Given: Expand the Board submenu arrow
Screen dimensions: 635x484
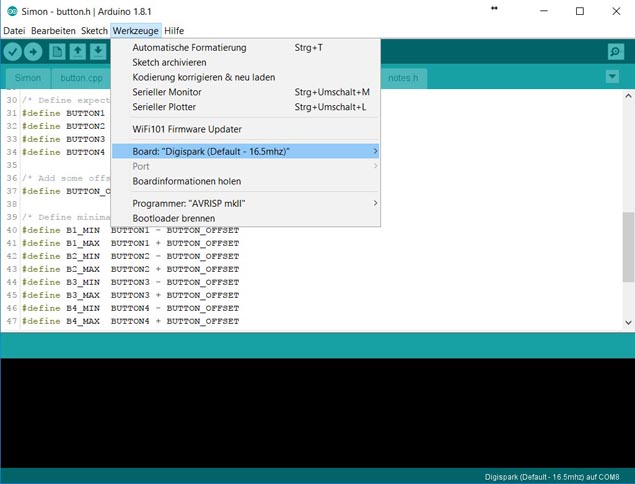Looking at the screenshot, I should [x=375, y=151].
